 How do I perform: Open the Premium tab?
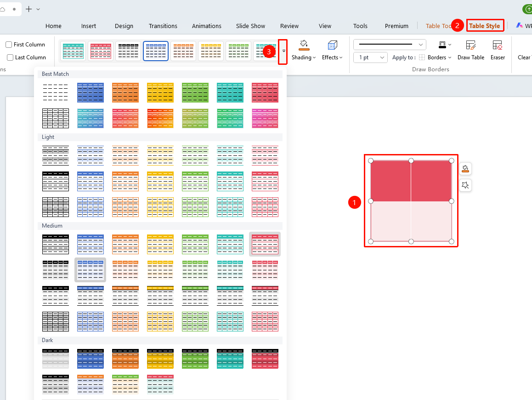[396, 26]
